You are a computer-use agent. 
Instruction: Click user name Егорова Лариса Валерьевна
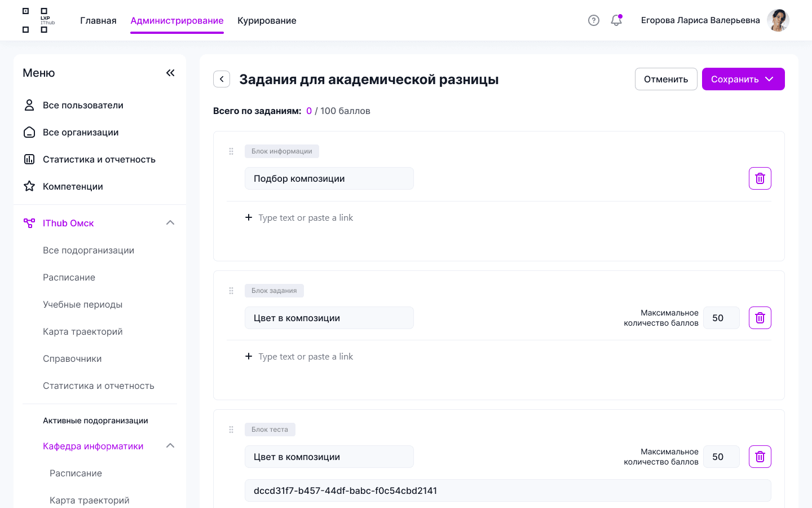700,20
